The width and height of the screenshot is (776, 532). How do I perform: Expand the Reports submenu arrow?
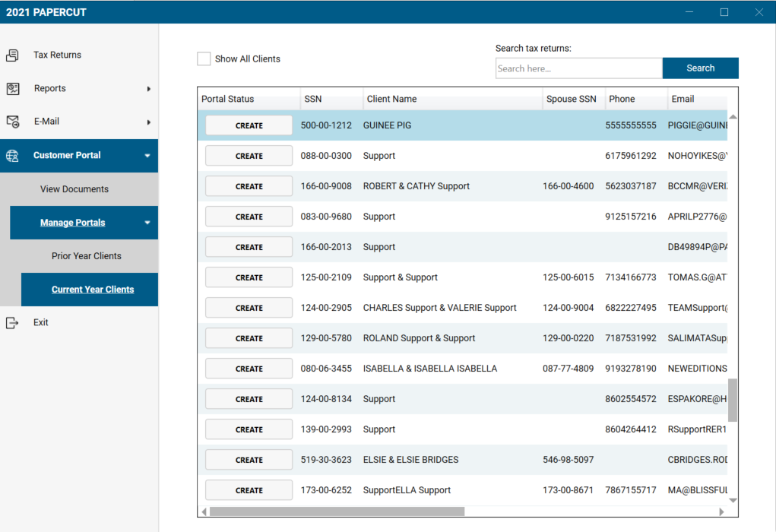[148, 89]
